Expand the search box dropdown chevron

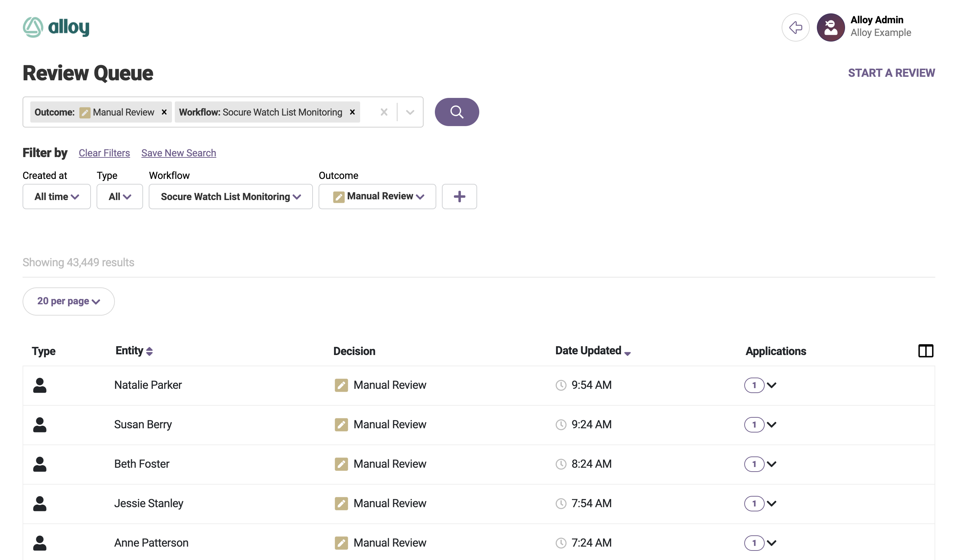tap(410, 112)
